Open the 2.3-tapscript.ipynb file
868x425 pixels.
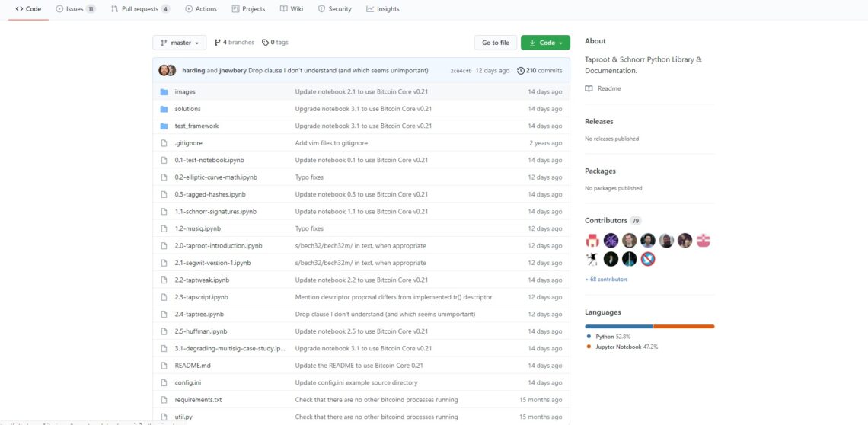pyautogui.click(x=201, y=297)
